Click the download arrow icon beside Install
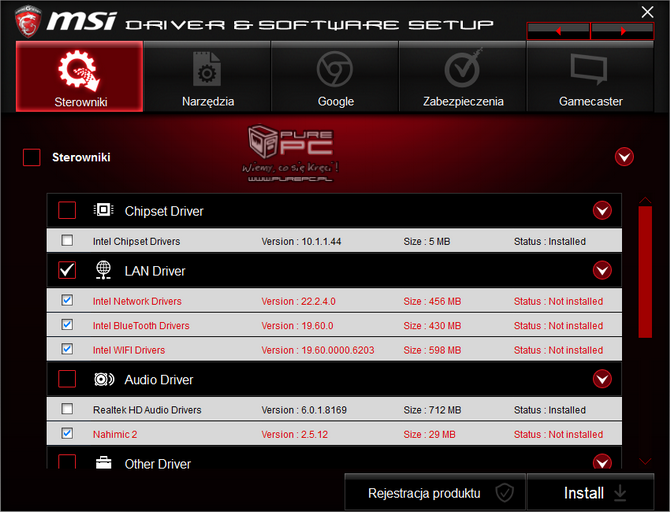Image resolution: width=670 pixels, height=512 pixels. click(x=620, y=493)
